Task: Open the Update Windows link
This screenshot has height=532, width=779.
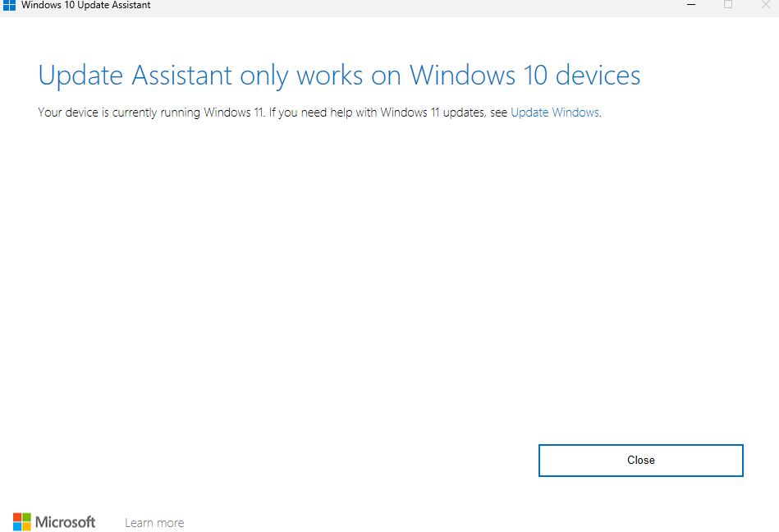Action: coord(555,112)
